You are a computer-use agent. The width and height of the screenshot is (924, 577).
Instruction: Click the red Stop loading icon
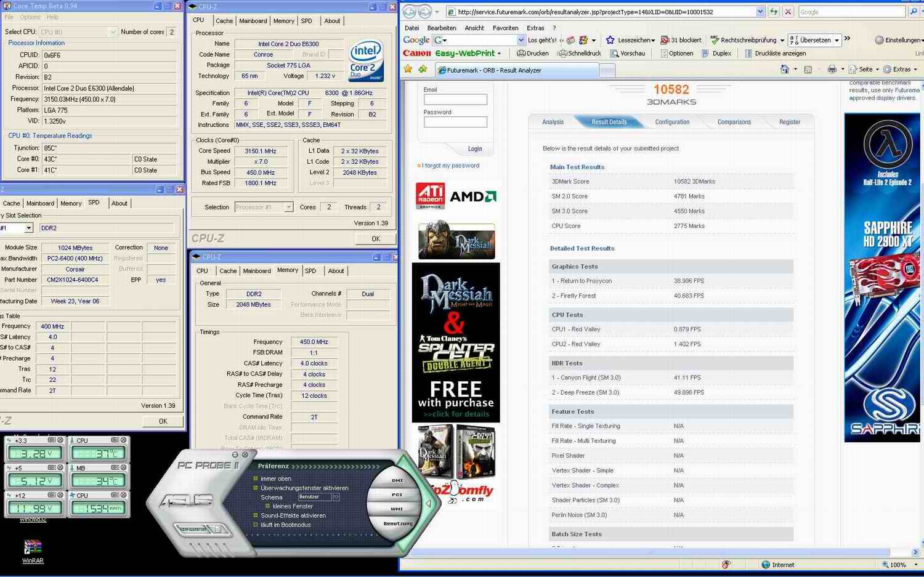coord(788,12)
